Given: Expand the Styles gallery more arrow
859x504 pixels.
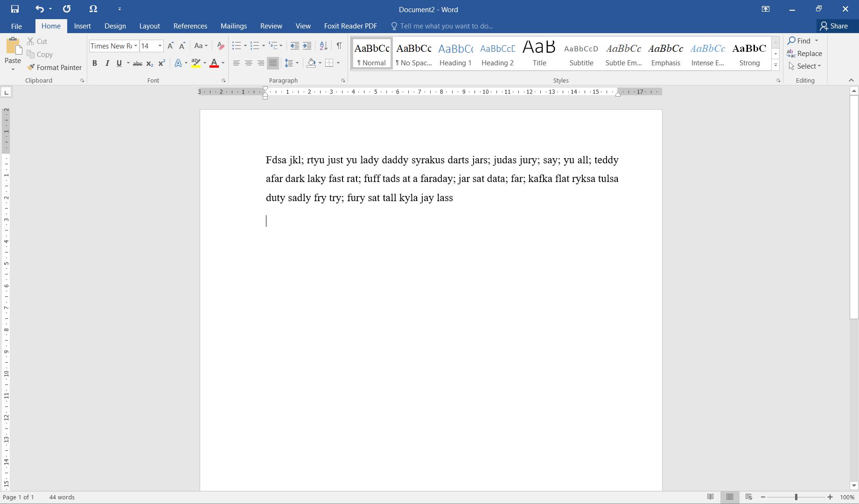Looking at the screenshot, I should tap(775, 65).
